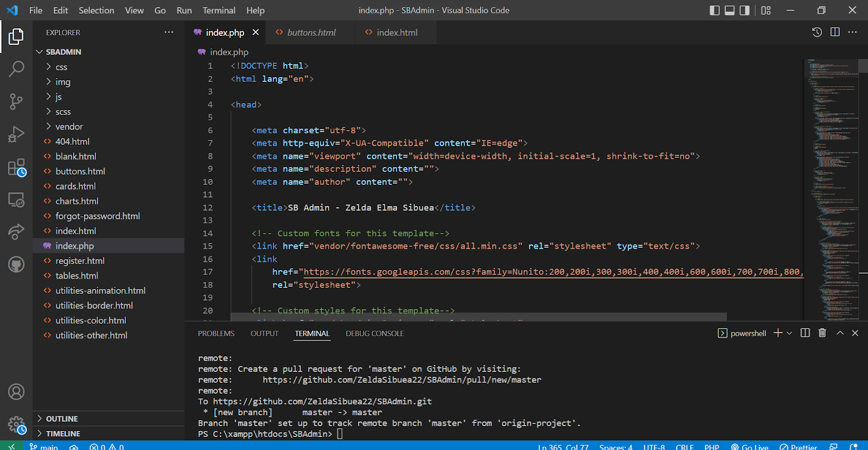868x450 pixels.
Task: Open 404.html in the explorer
Action: [x=108, y=142]
